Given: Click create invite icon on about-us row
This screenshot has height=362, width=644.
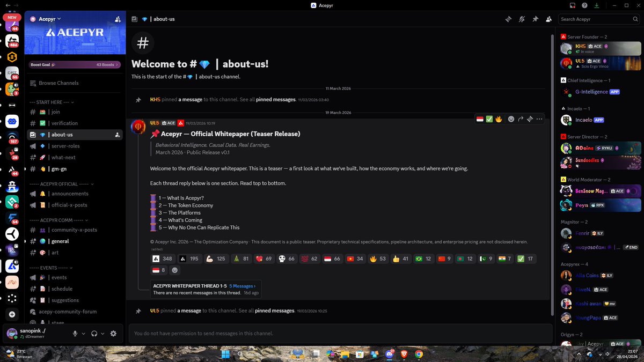Looking at the screenshot, I should pyautogui.click(x=117, y=135).
